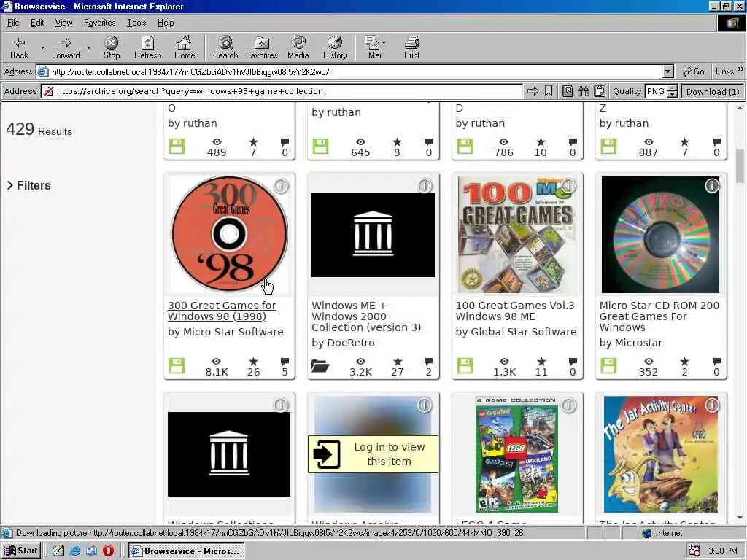Click the Browservice taskbar window button
The width and height of the screenshot is (747, 560).
pyautogui.click(x=186, y=551)
